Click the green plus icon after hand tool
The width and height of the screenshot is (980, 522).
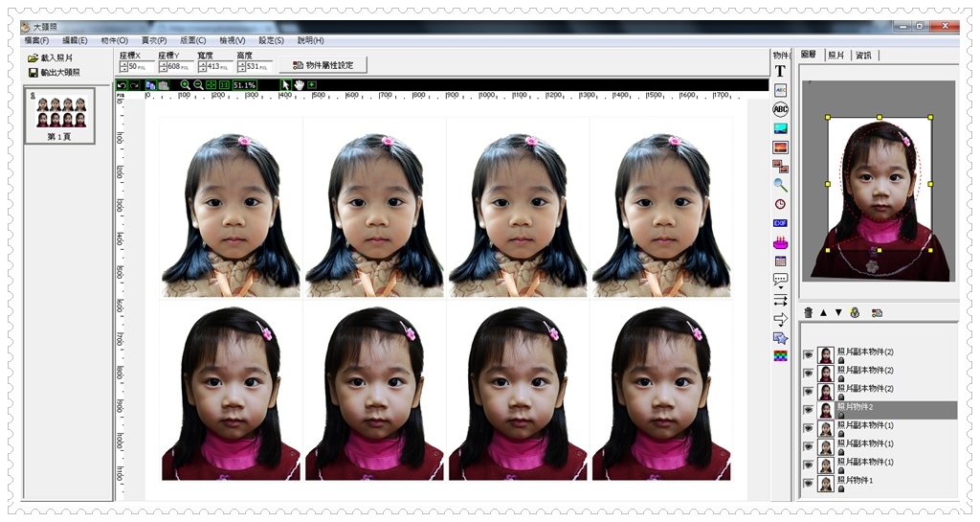[x=312, y=84]
